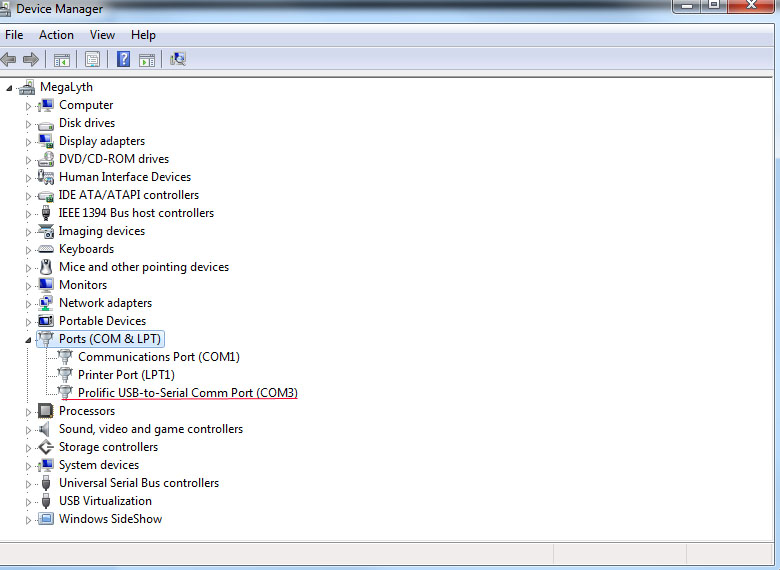Click the DVD/CD-ROM drives category icon
The height and width of the screenshot is (570, 780).
[x=46, y=159]
